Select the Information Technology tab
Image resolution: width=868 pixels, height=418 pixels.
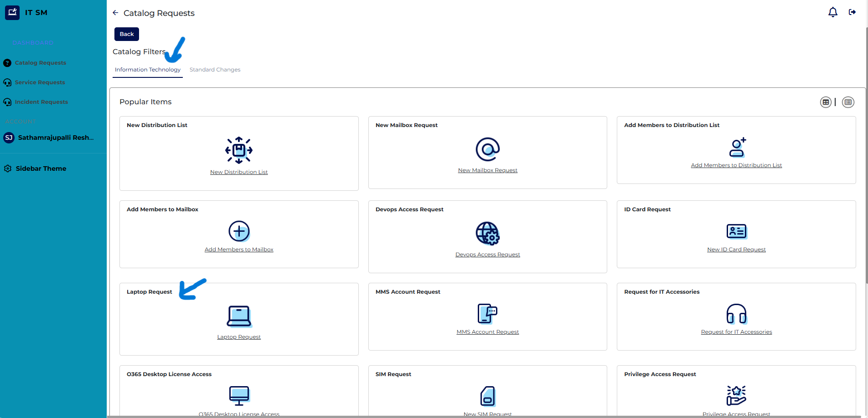148,70
